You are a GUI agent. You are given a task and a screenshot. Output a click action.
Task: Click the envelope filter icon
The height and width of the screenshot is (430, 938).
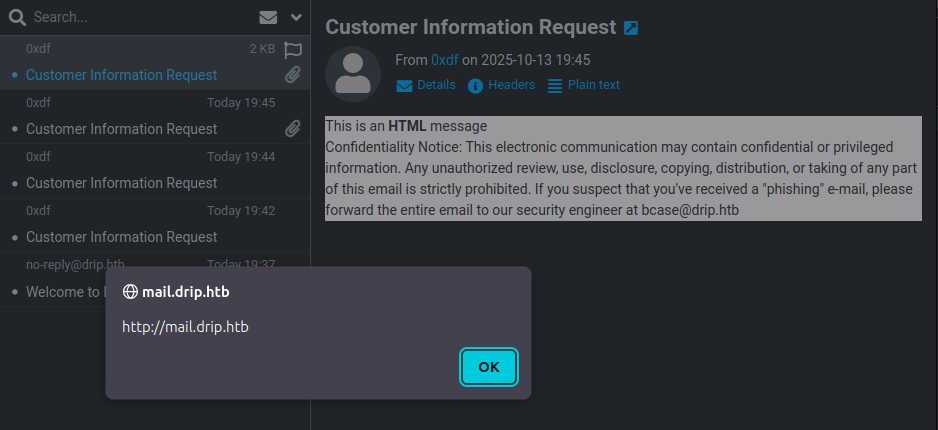(268, 17)
